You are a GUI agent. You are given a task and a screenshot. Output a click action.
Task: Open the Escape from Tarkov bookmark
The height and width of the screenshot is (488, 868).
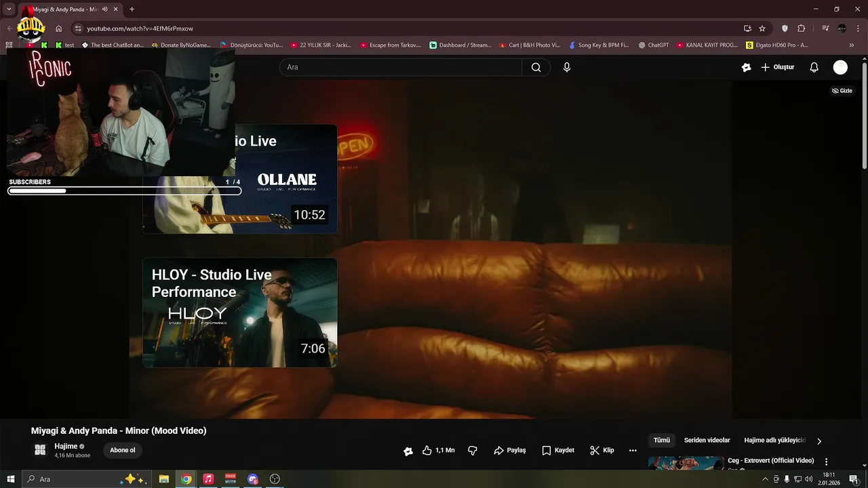click(392, 45)
